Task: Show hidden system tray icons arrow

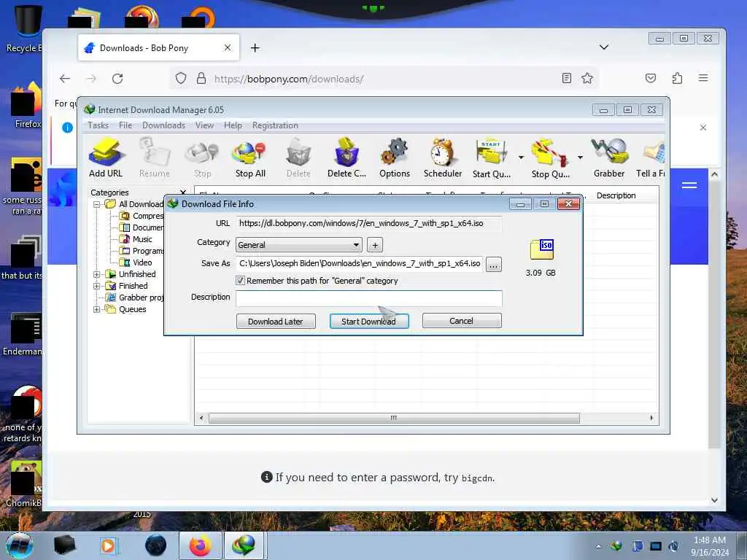Action: 598,546
